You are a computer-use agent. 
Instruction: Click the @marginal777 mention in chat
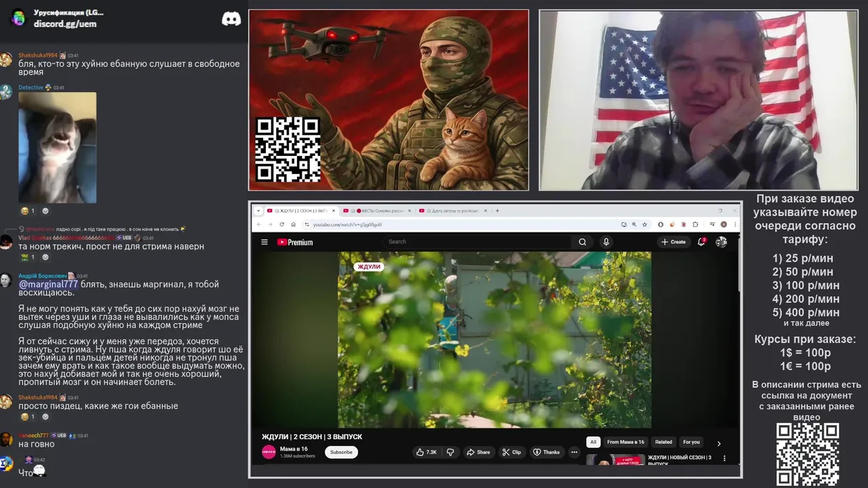click(48, 285)
